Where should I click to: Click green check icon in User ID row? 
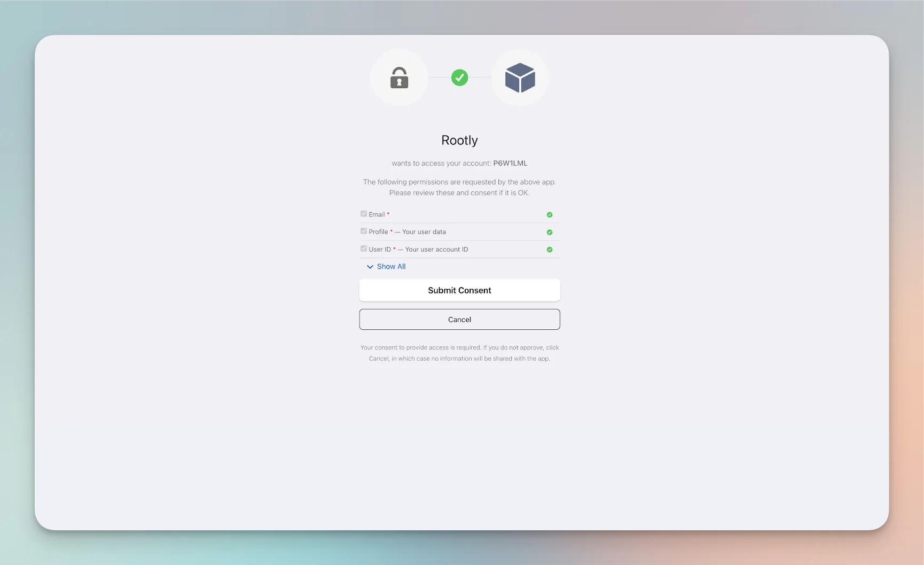click(x=549, y=250)
